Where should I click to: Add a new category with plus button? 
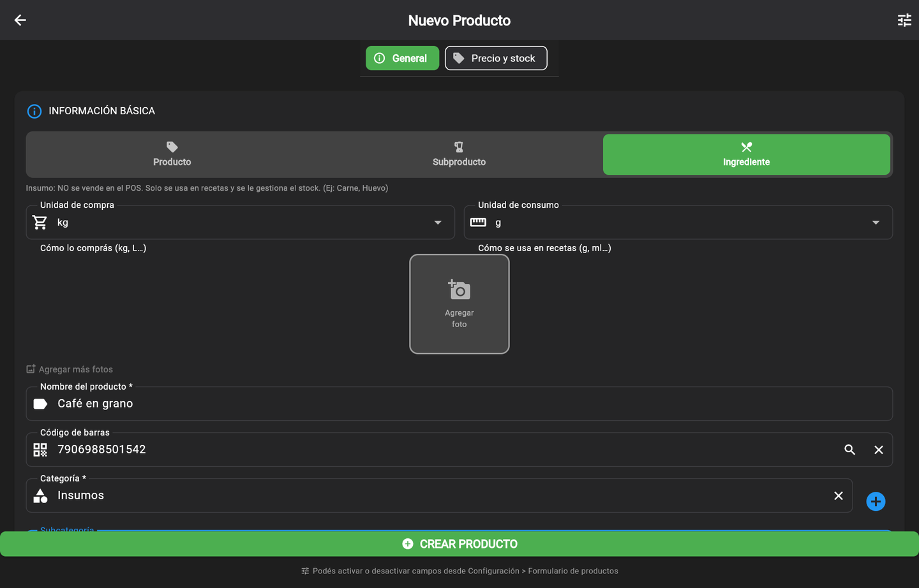tap(876, 501)
